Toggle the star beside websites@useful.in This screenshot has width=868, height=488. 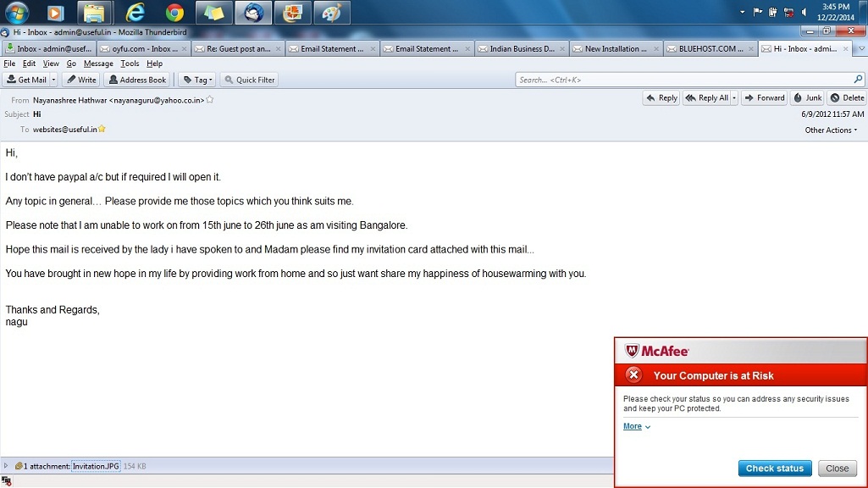(102, 130)
